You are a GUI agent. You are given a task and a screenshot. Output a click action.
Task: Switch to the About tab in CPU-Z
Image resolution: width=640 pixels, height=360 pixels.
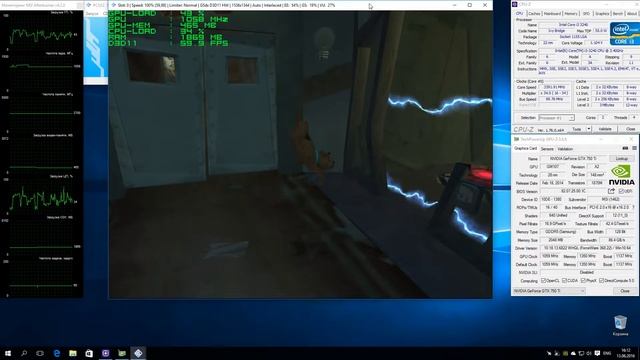pyautogui.click(x=631, y=13)
